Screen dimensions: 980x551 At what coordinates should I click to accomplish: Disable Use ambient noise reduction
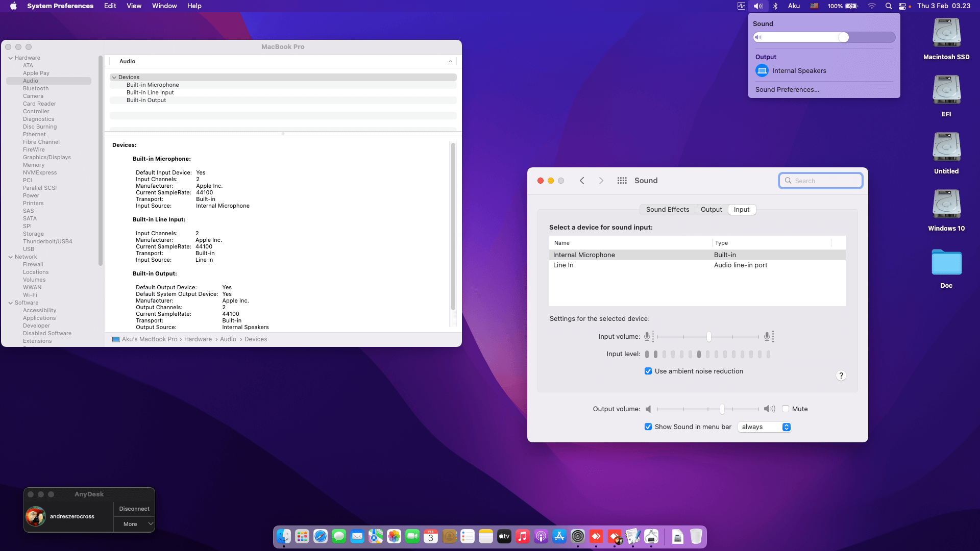pos(648,371)
